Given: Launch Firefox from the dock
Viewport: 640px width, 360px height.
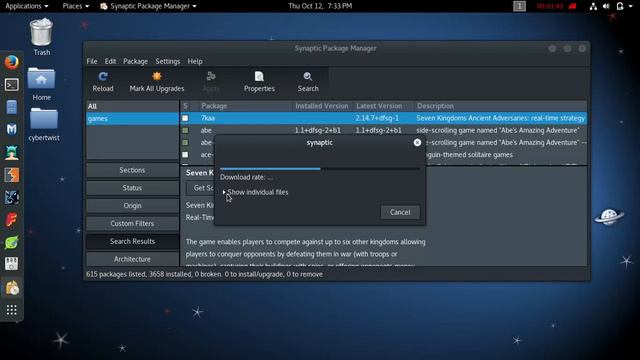Looking at the screenshot, I should pos(11,62).
